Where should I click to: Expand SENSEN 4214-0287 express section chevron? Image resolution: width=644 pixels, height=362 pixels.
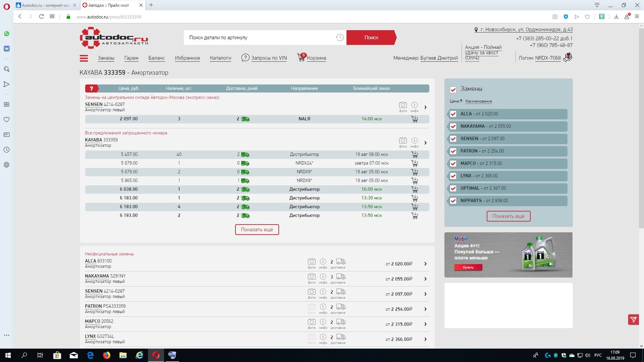(425, 107)
